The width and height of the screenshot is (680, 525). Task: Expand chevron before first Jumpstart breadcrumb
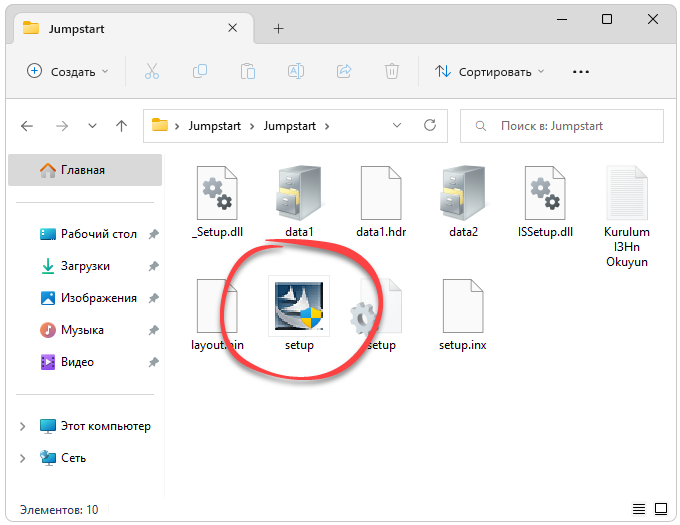pyautogui.click(x=177, y=127)
